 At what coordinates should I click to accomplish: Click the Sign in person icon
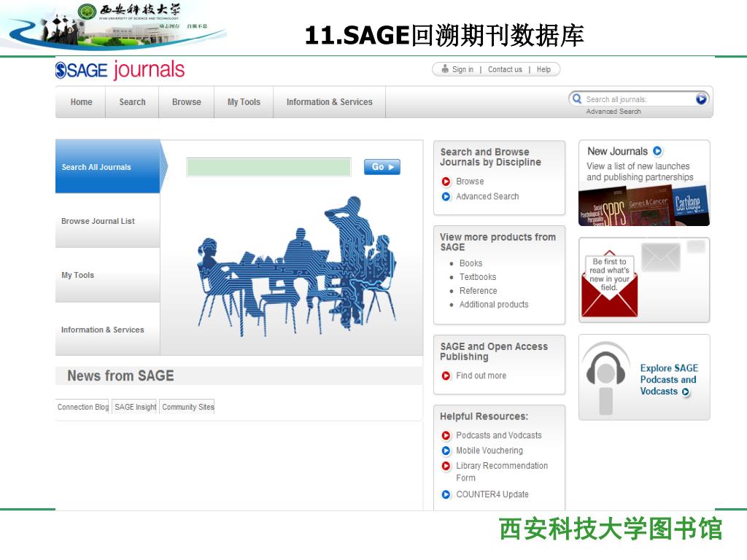(x=445, y=69)
